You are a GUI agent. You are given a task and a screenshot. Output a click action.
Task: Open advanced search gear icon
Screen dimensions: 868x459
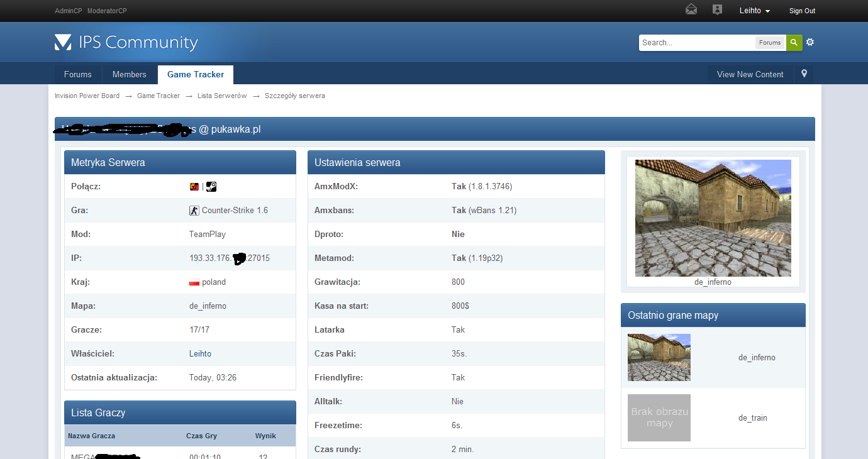[x=810, y=42]
